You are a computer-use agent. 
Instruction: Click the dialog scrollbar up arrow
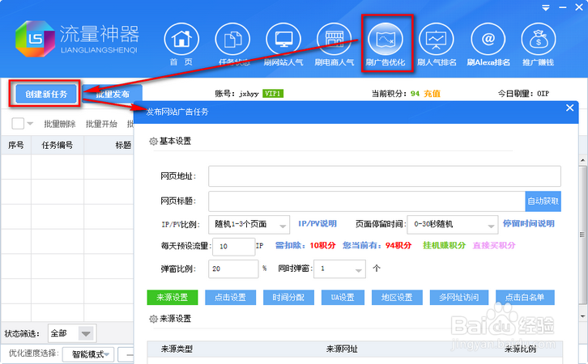[x=582, y=161]
